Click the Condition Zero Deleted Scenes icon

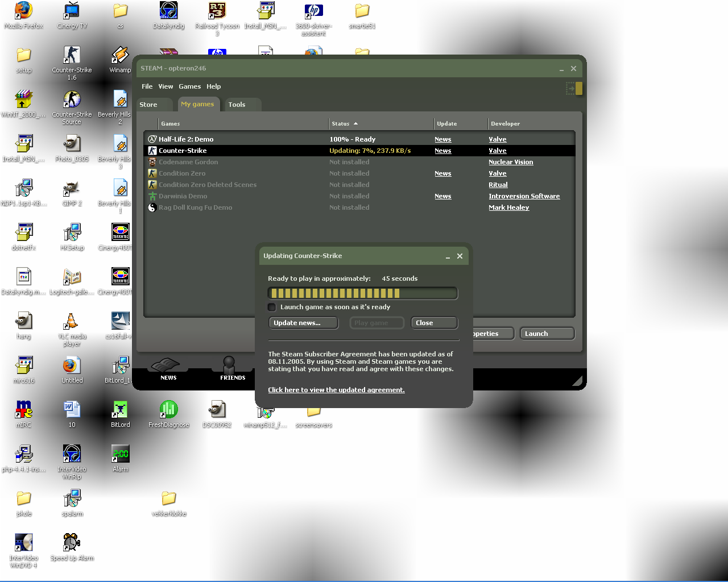click(x=152, y=185)
